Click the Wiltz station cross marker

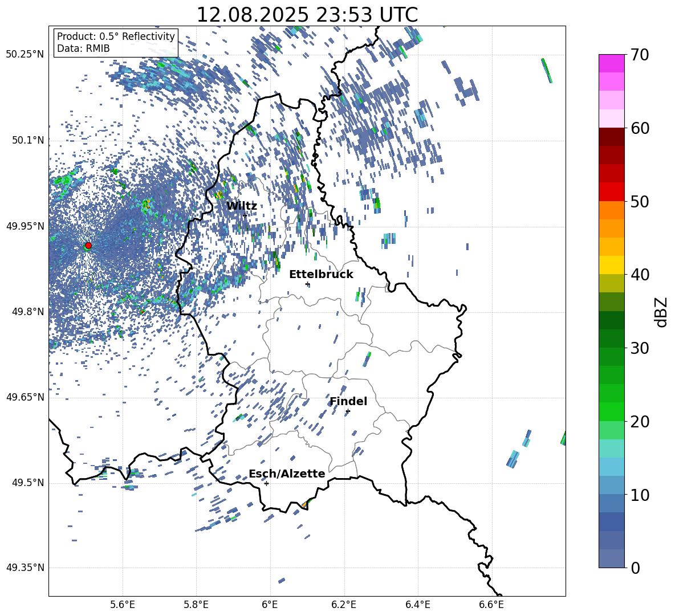[245, 215]
